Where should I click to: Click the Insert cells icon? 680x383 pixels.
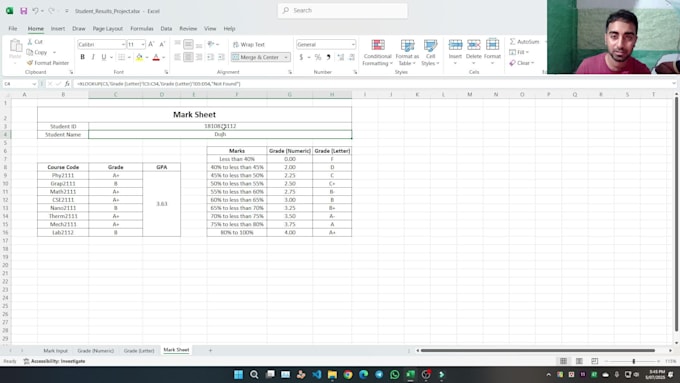455,45
